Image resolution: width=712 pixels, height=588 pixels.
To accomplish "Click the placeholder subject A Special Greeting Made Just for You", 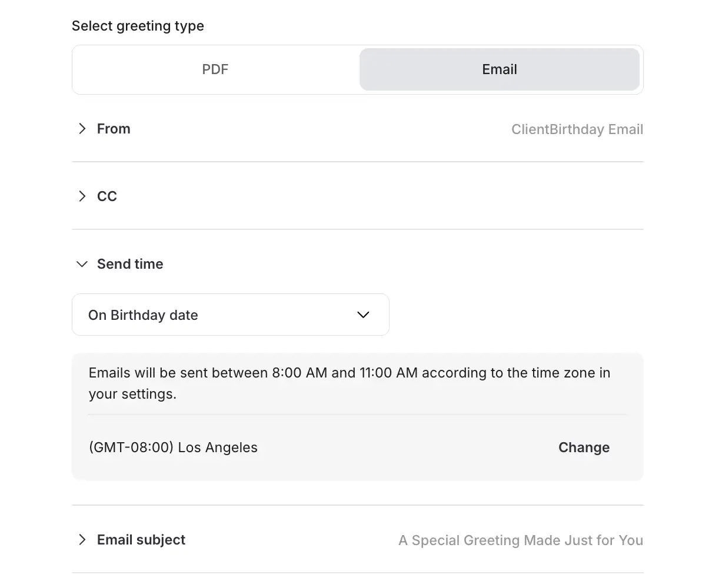I will click(521, 540).
